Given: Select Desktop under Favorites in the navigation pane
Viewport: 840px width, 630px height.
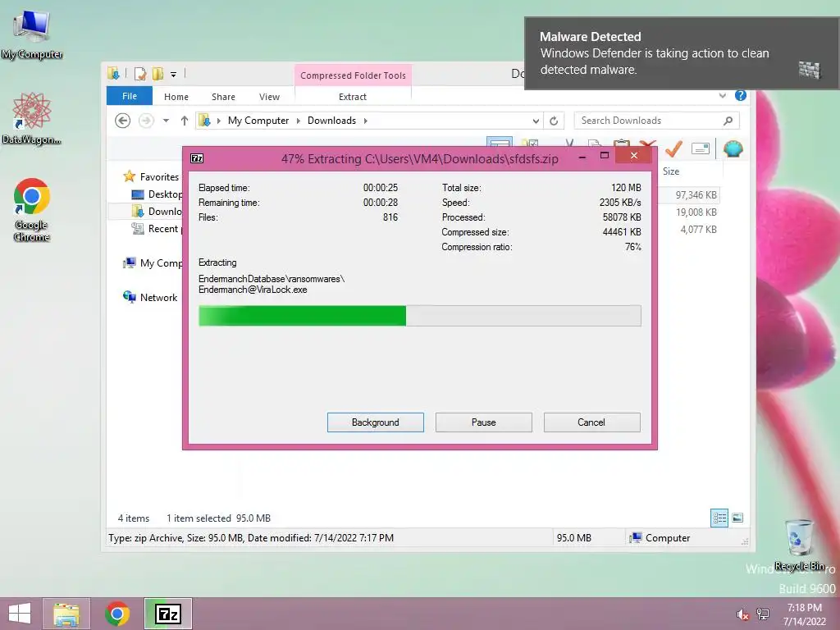Looking at the screenshot, I should click(158, 194).
